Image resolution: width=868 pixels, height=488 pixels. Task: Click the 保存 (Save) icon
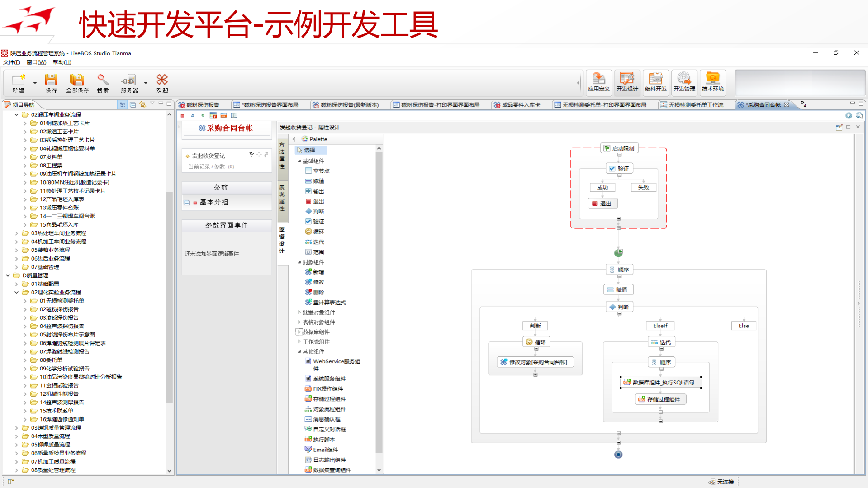51,83
